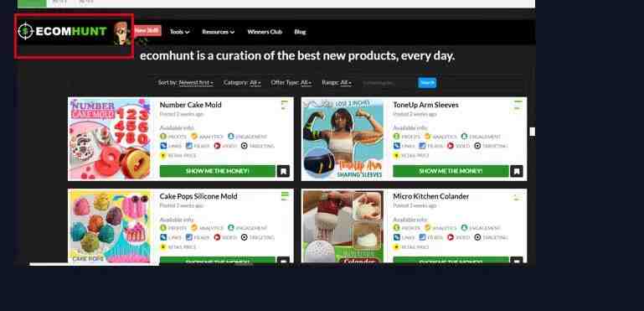This screenshot has width=644, height=311.
Task: Open Profits icon on Cake Pops Silicone Mold
Action: click(x=163, y=227)
